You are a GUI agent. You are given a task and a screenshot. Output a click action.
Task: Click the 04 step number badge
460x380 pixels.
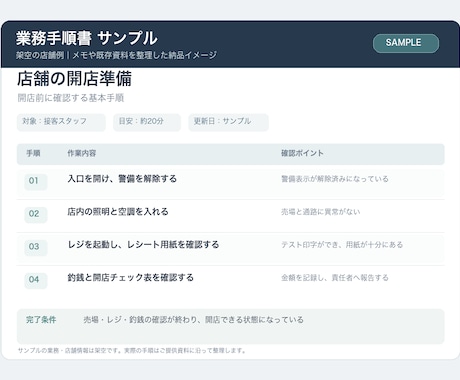(x=35, y=280)
